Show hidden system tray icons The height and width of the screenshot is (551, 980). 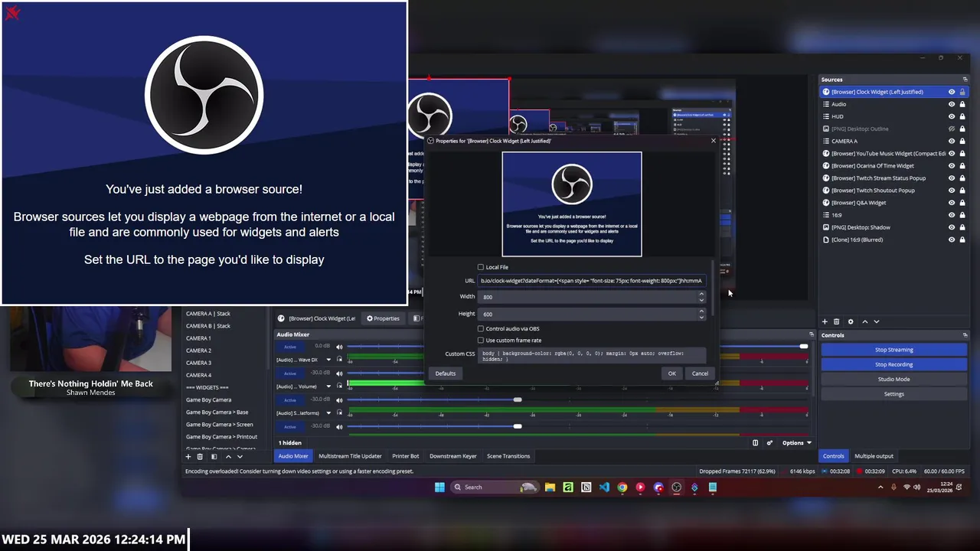[880, 487]
